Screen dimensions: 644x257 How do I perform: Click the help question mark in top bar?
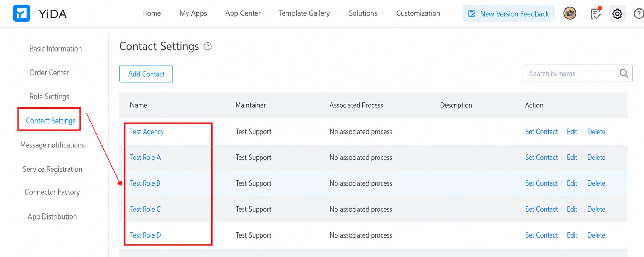tap(639, 14)
